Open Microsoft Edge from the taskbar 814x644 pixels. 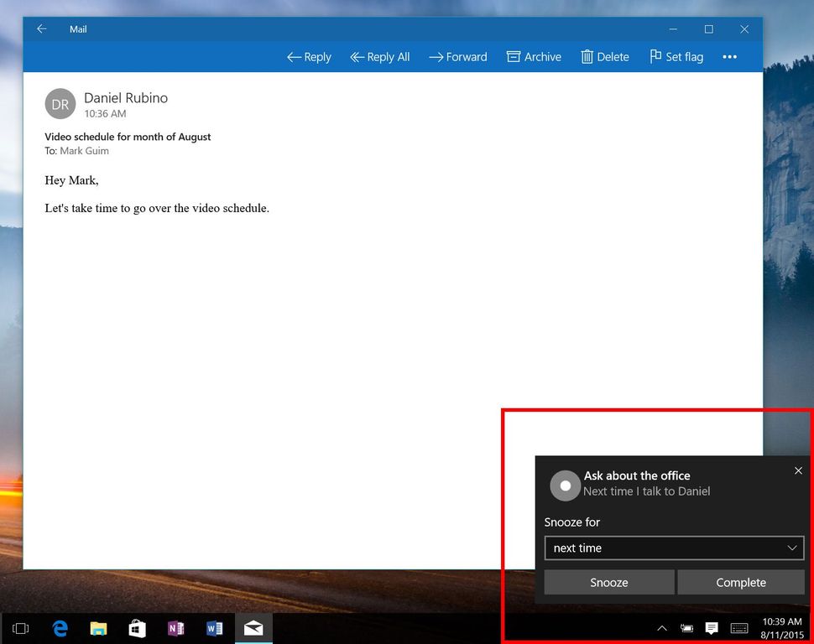(x=60, y=627)
